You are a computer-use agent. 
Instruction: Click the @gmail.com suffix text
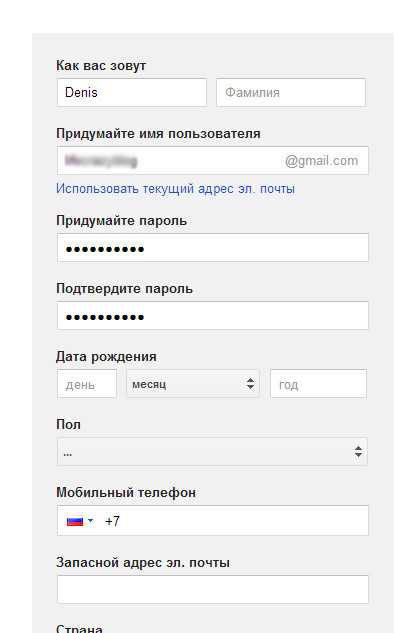tap(322, 161)
